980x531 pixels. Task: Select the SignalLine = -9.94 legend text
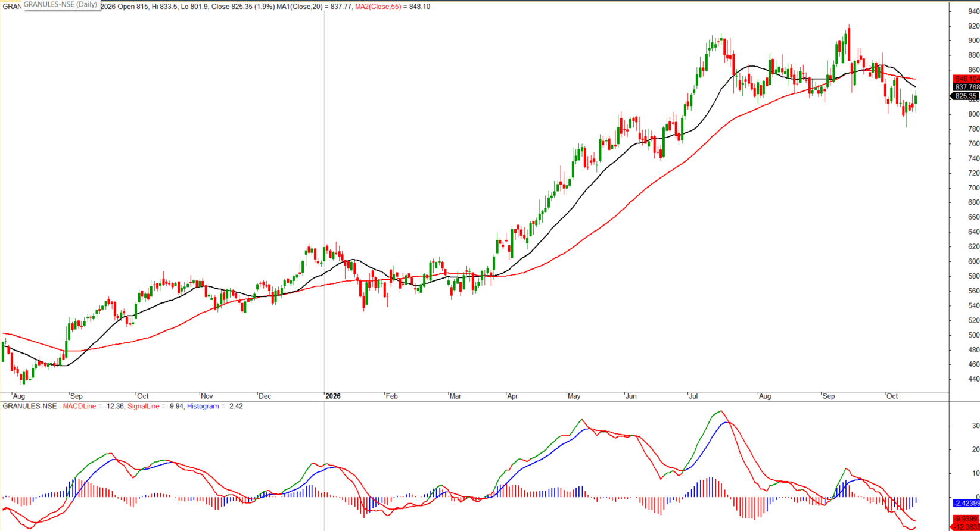click(156, 406)
